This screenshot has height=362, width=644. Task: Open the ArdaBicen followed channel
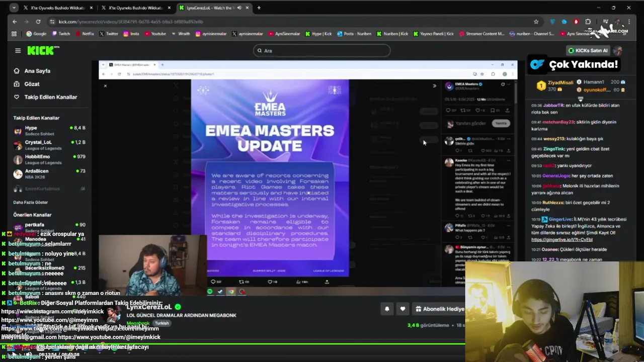coord(49,174)
